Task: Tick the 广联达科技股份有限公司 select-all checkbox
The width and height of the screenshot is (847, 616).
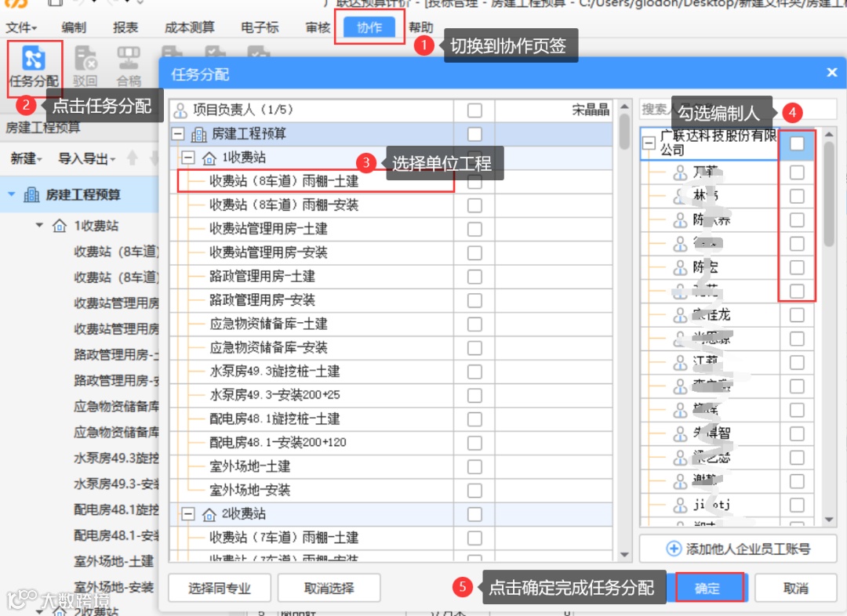Action: [x=797, y=143]
